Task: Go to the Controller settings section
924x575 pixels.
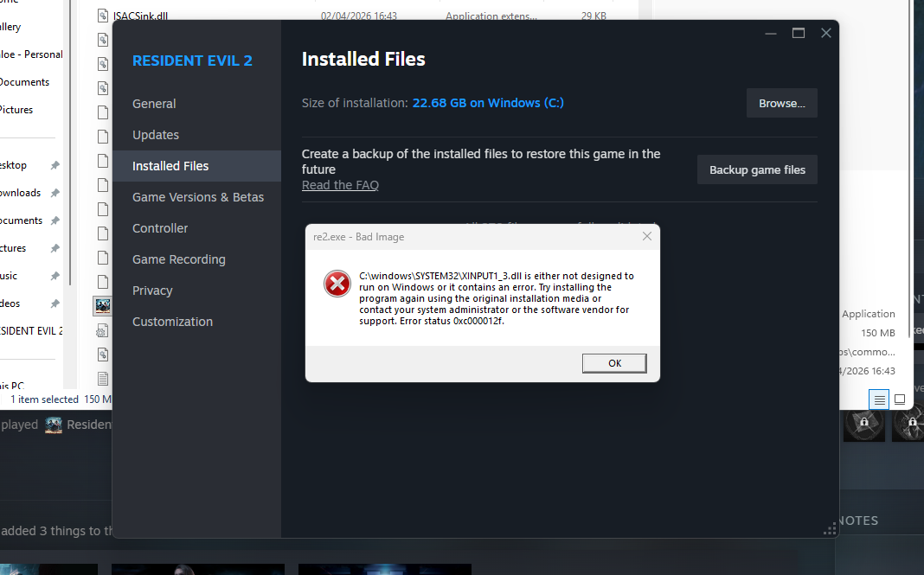Action: click(160, 228)
